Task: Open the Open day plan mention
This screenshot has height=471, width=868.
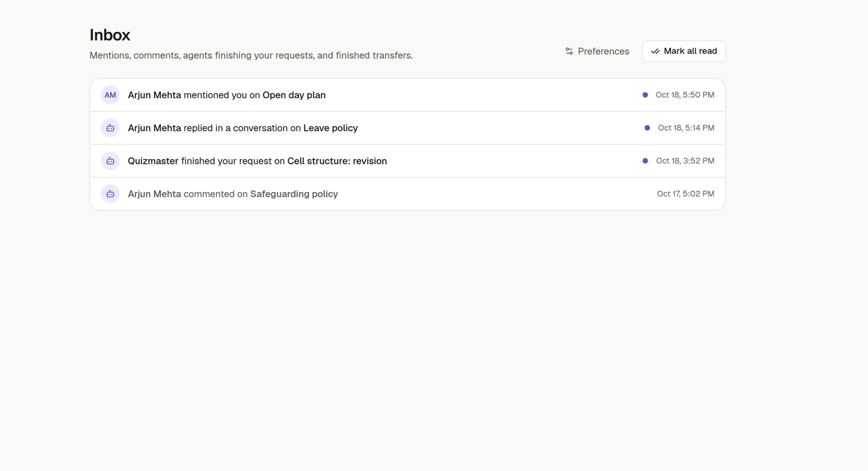Action: pyautogui.click(x=407, y=95)
